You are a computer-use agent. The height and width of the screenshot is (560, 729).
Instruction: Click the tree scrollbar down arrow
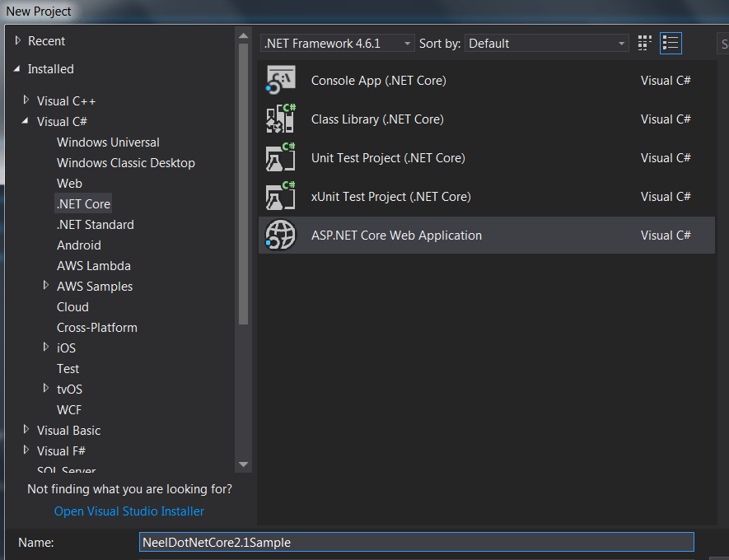[243, 464]
